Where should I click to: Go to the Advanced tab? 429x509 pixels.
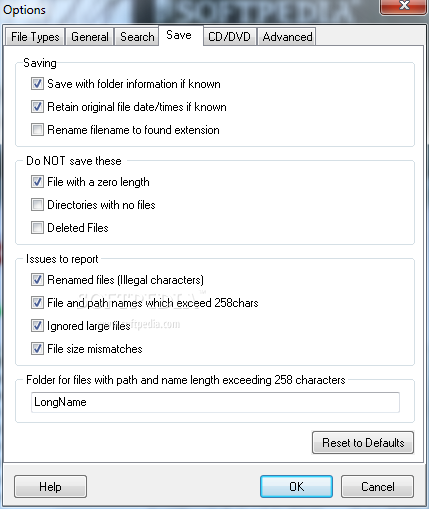coord(287,37)
